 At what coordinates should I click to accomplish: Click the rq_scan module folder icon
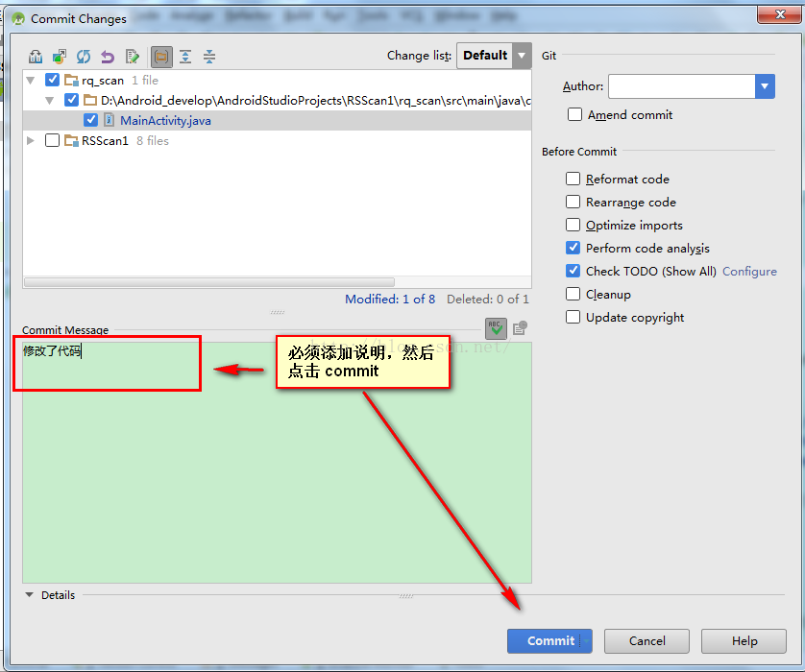(x=71, y=80)
